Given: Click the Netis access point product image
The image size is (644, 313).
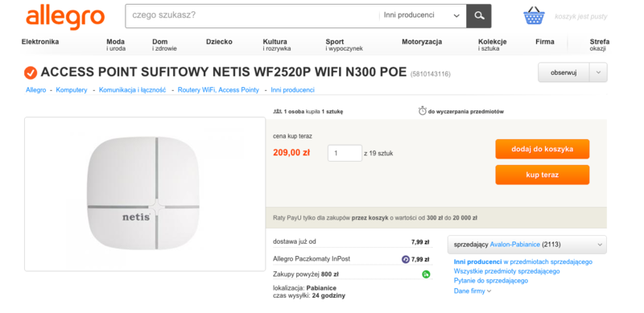Looking at the screenshot, I should (145, 194).
